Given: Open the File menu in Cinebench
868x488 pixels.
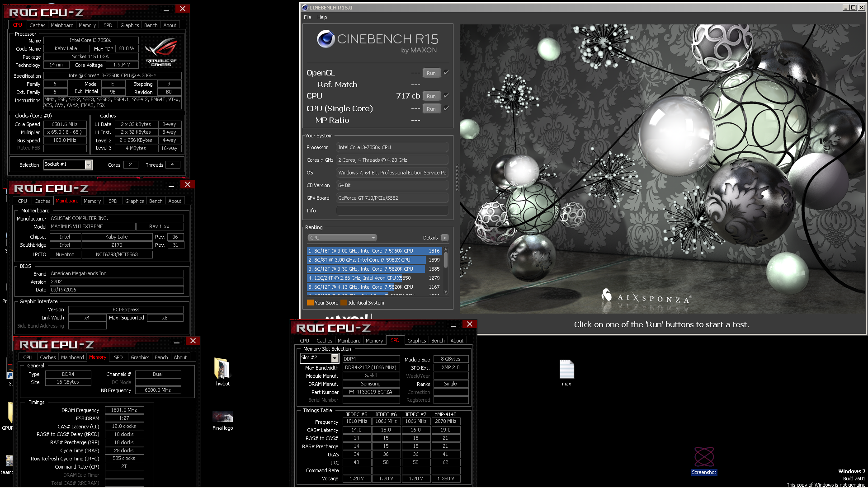Looking at the screenshot, I should click(307, 17).
